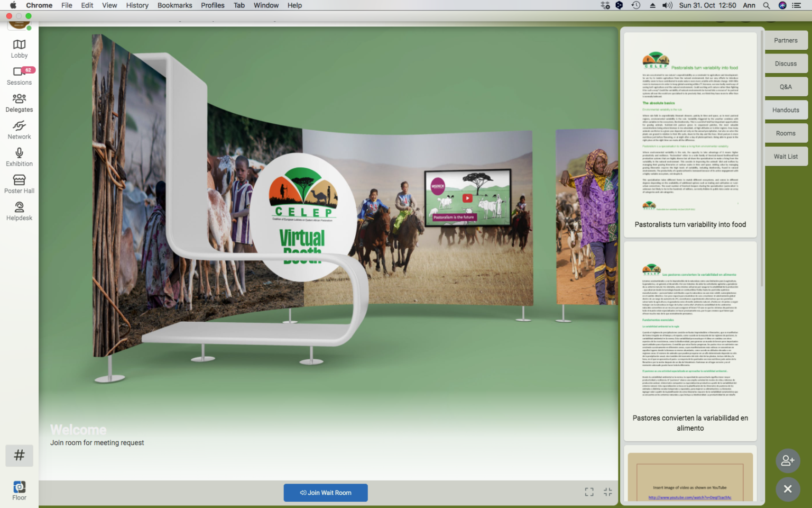
Task: Click the eject icon in the menu bar
Action: tap(652, 5)
